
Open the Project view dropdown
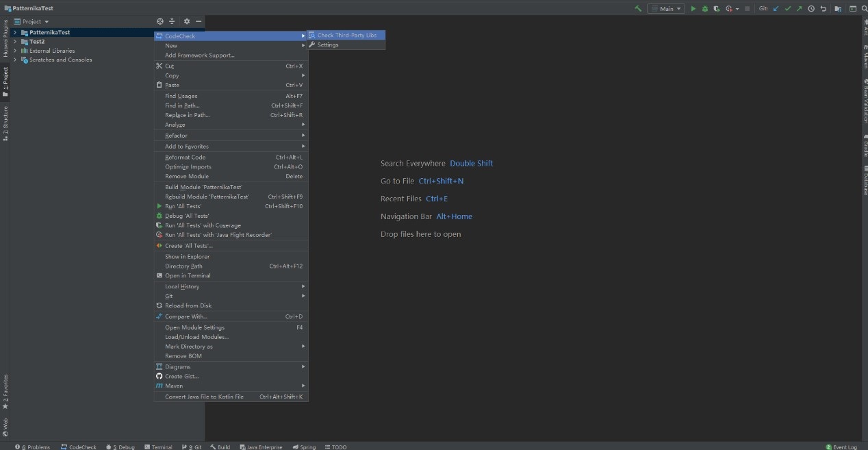[32, 22]
